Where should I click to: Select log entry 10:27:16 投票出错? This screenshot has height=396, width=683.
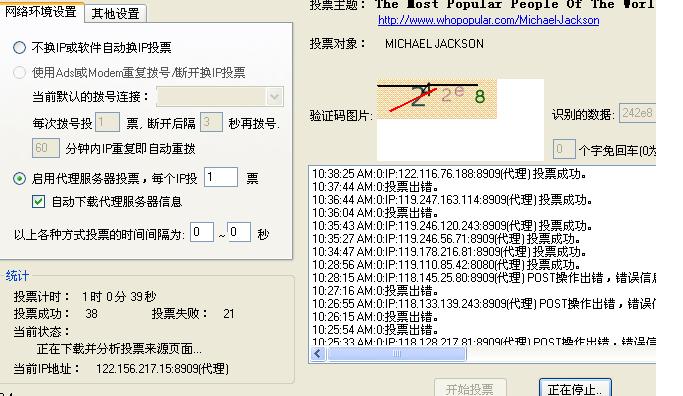tap(375, 291)
